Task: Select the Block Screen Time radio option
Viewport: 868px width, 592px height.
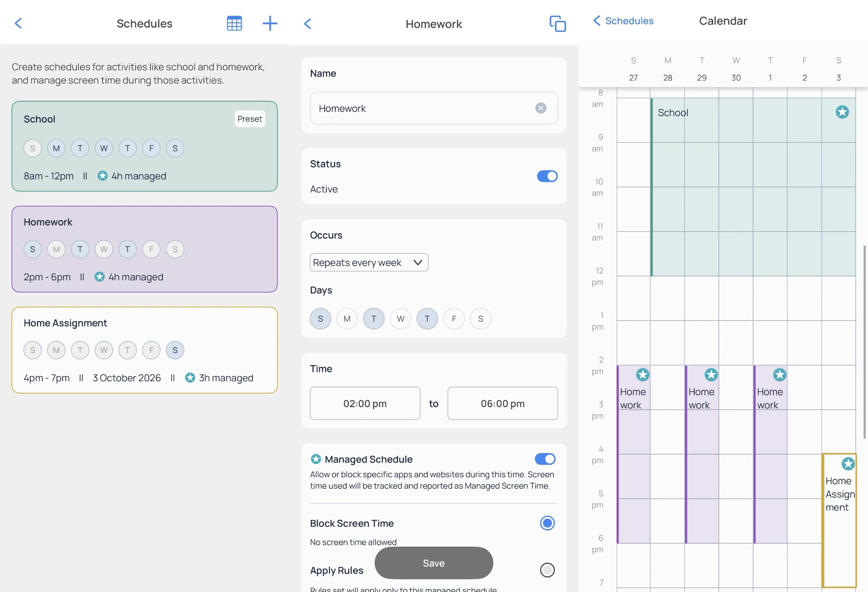Action: coord(547,523)
